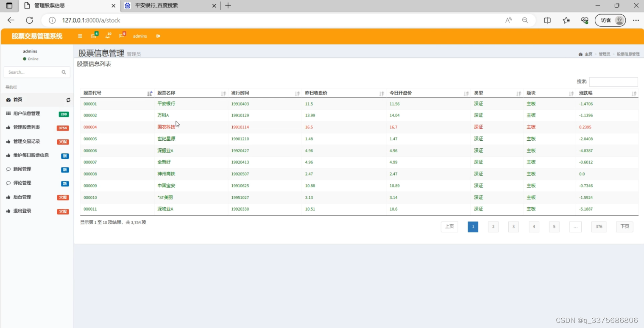Viewport: 644px width, 328px height.
Task: Open the tab actions icon at top-left
Action: pyautogui.click(x=9, y=6)
